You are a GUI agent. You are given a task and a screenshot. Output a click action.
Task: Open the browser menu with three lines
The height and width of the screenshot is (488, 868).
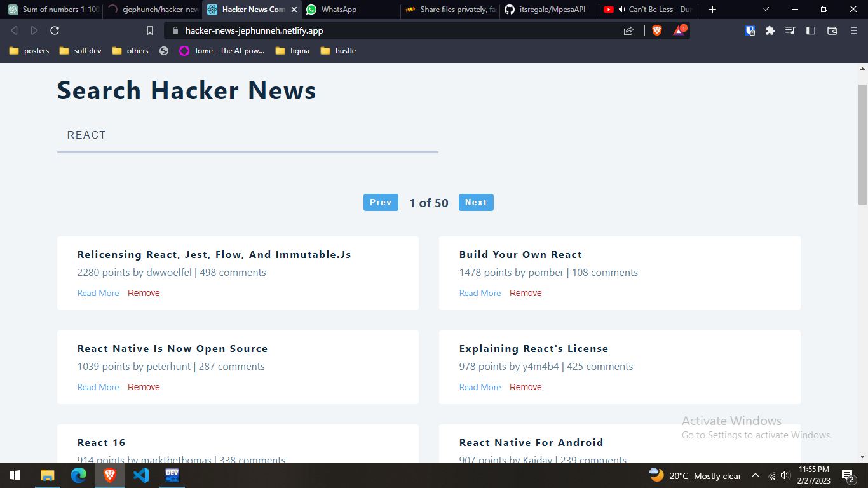[853, 30]
